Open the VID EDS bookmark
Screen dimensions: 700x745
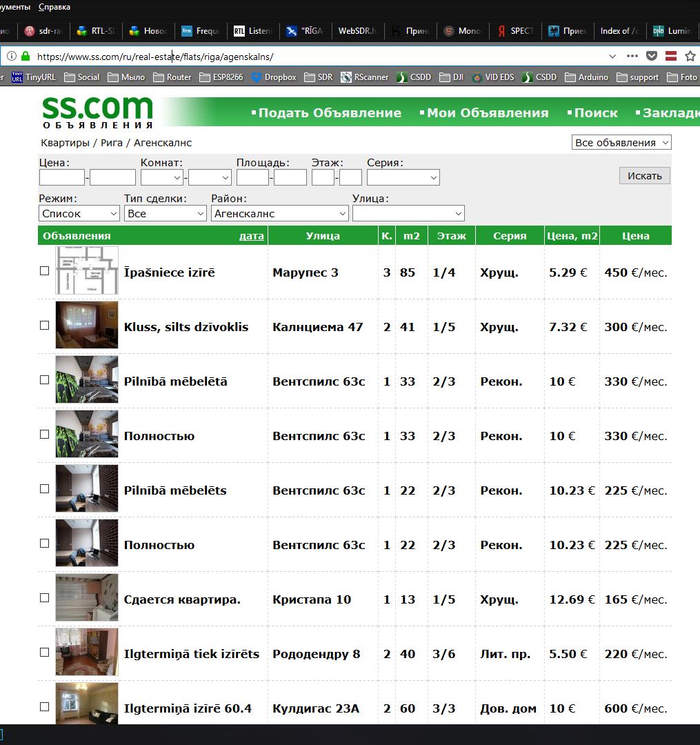coord(493,77)
